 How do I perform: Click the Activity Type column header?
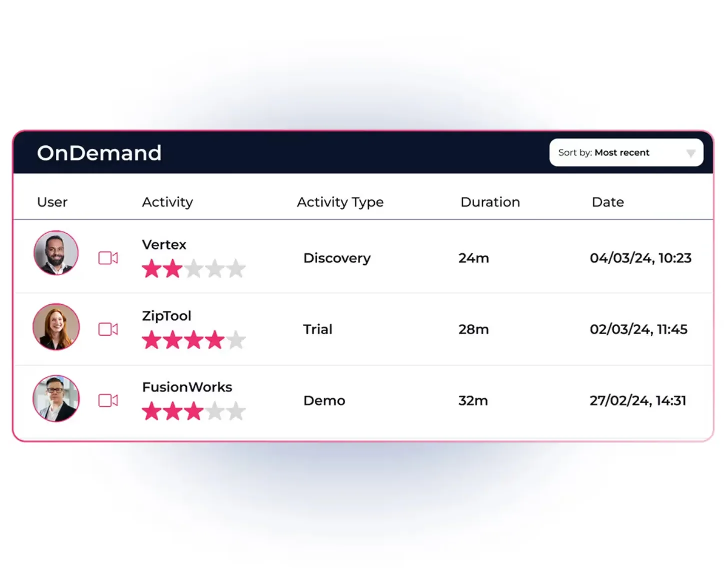pos(340,202)
